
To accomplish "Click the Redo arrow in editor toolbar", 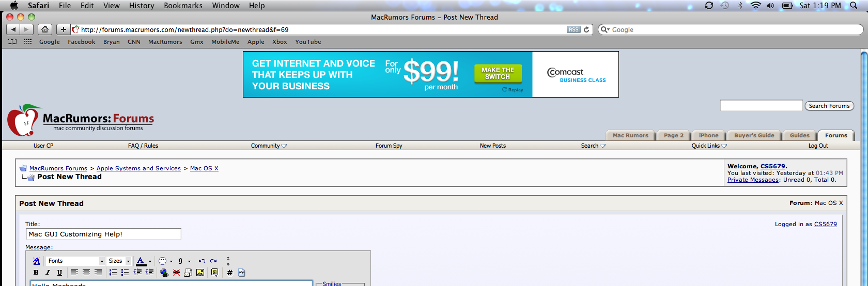I will point(213,261).
